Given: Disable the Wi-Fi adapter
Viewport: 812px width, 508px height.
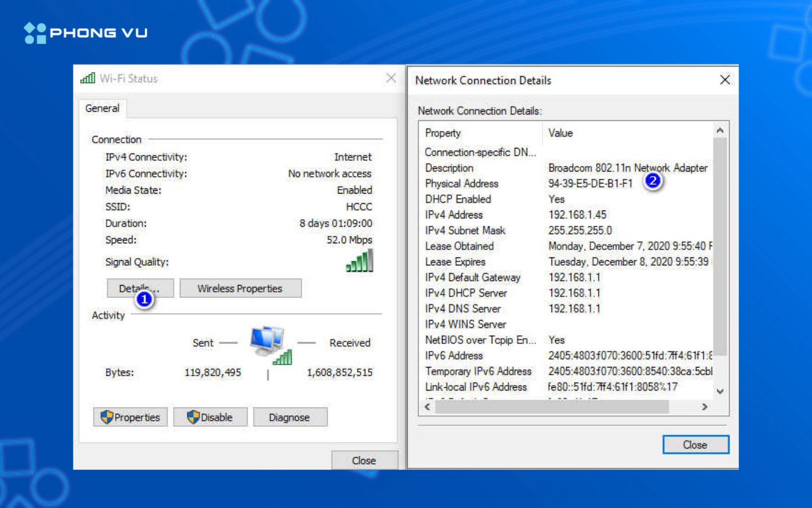Looking at the screenshot, I should (x=210, y=417).
